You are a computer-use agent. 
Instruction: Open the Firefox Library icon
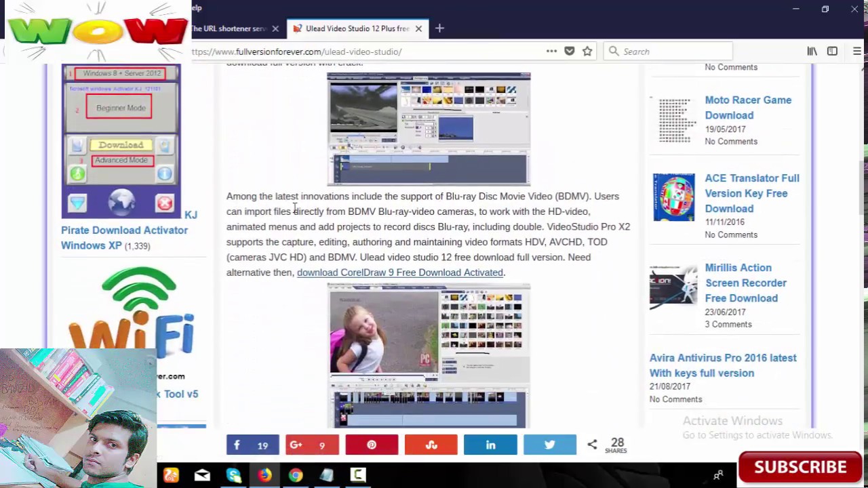point(812,52)
